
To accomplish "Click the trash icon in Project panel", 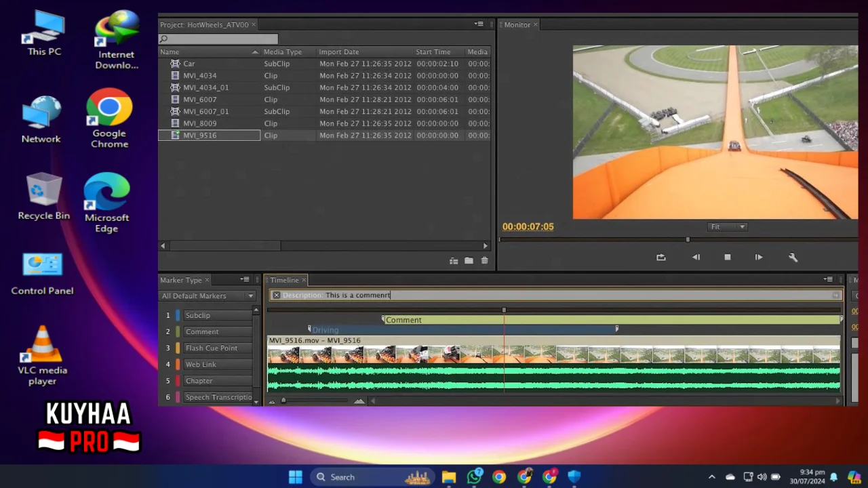I will pos(484,261).
